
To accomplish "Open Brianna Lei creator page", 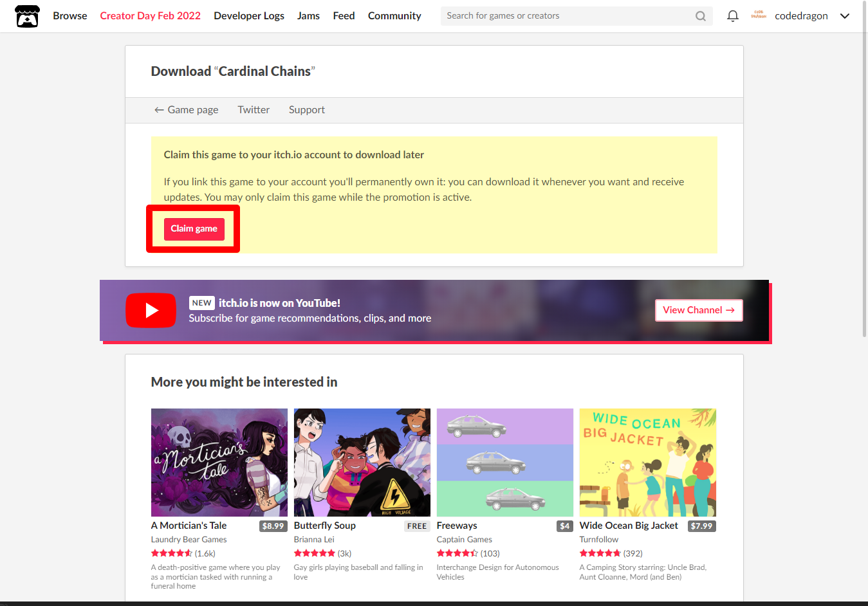I will point(314,540).
